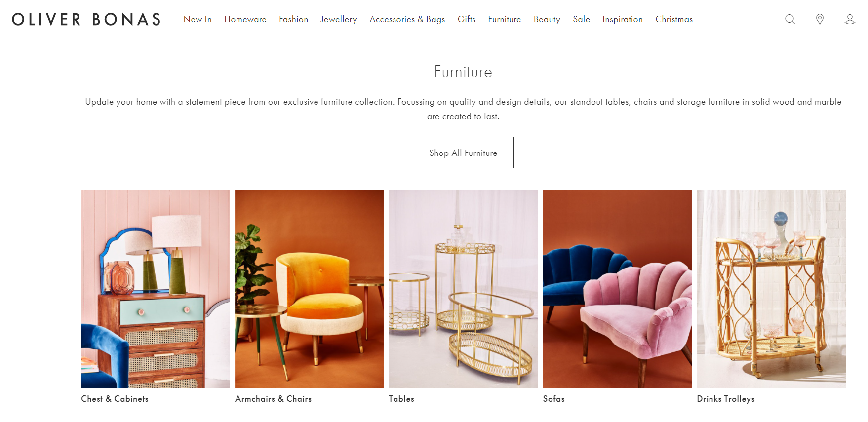Select the orange armchair category image

click(310, 289)
